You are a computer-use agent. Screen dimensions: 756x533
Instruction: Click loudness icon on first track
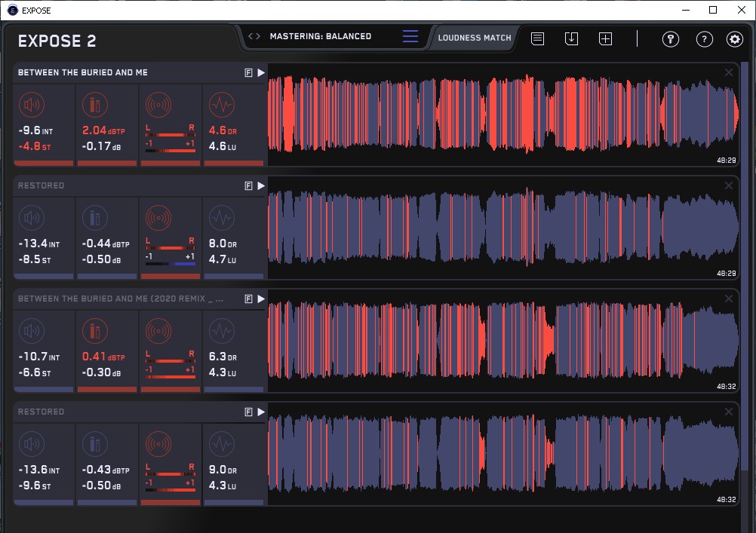click(x=32, y=105)
